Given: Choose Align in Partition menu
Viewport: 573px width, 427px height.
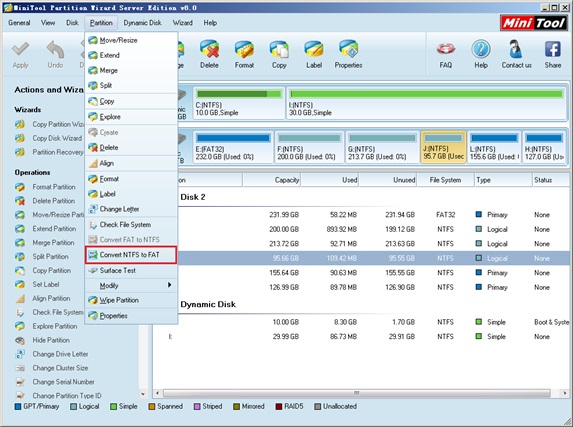Looking at the screenshot, I should tap(131, 163).
